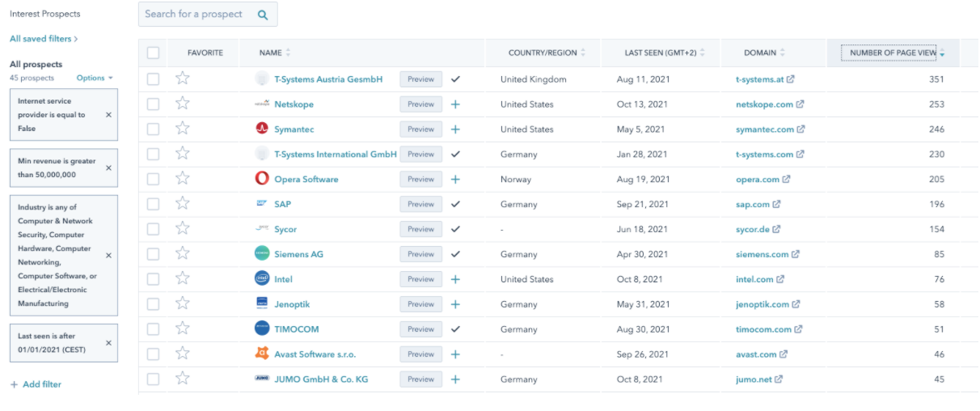The height and width of the screenshot is (411, 980).
Task: Check the Opera Software row checkbox
Action: (153, 180)
